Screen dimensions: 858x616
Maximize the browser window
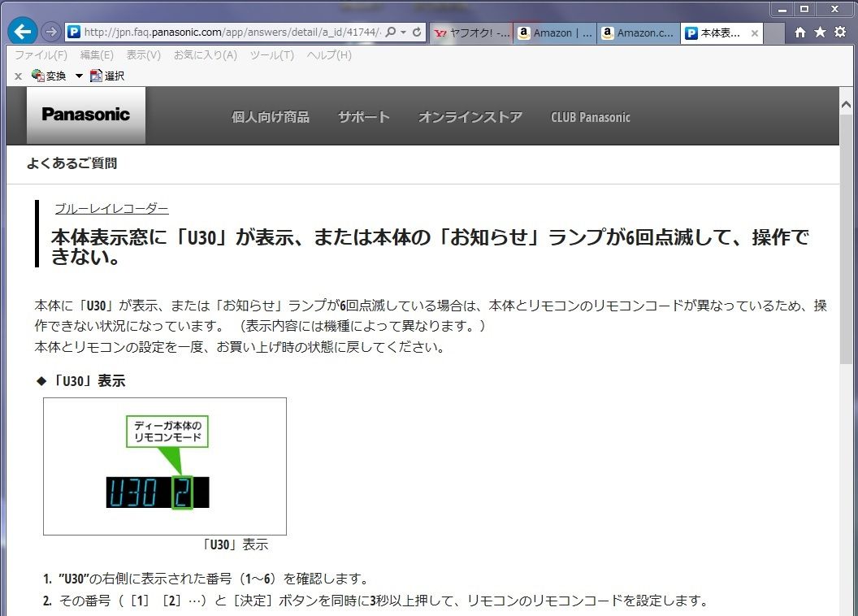tap(804, 9)
